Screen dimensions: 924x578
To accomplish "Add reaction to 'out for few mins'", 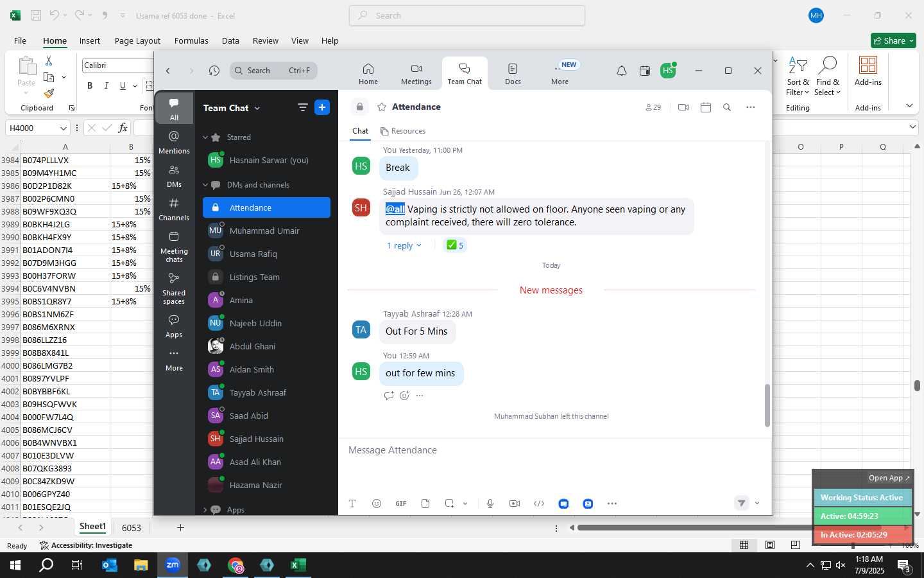I will (404, 396).
